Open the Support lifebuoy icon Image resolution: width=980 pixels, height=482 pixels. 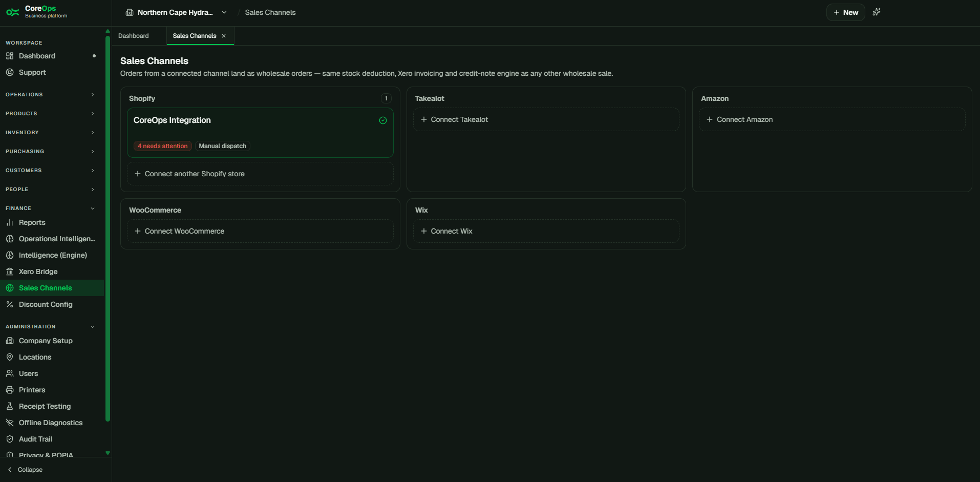10,72
